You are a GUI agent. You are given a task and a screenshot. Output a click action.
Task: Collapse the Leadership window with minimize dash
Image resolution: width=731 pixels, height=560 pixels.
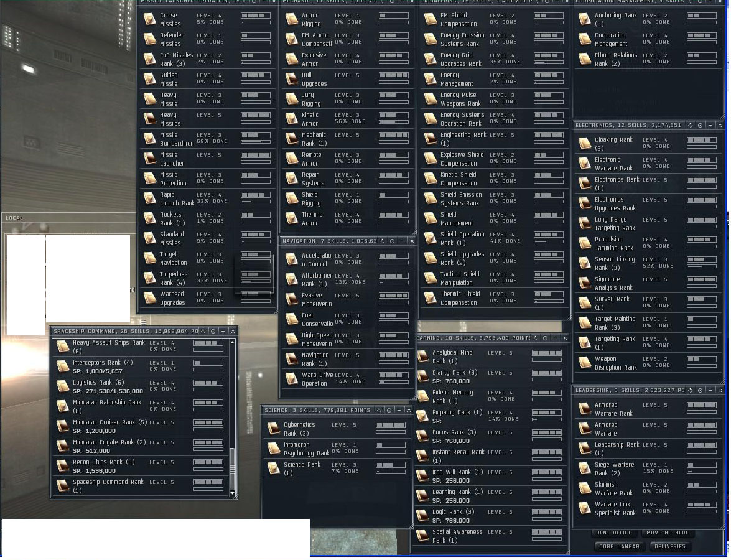[710, 390]
